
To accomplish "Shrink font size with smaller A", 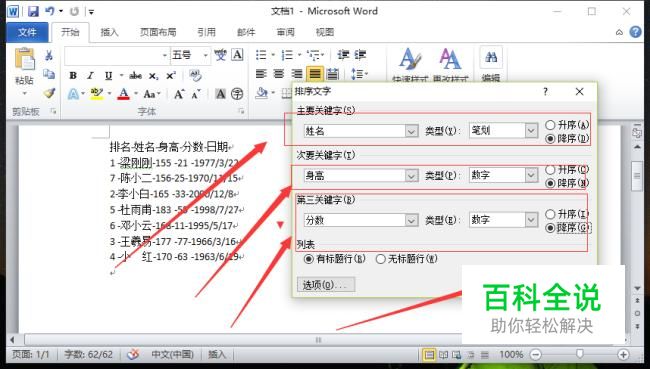I will (x=196, y=94).
